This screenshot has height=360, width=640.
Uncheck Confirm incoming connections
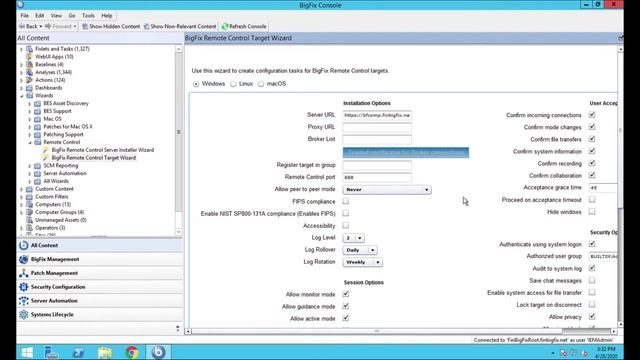[x=592, y=115]
